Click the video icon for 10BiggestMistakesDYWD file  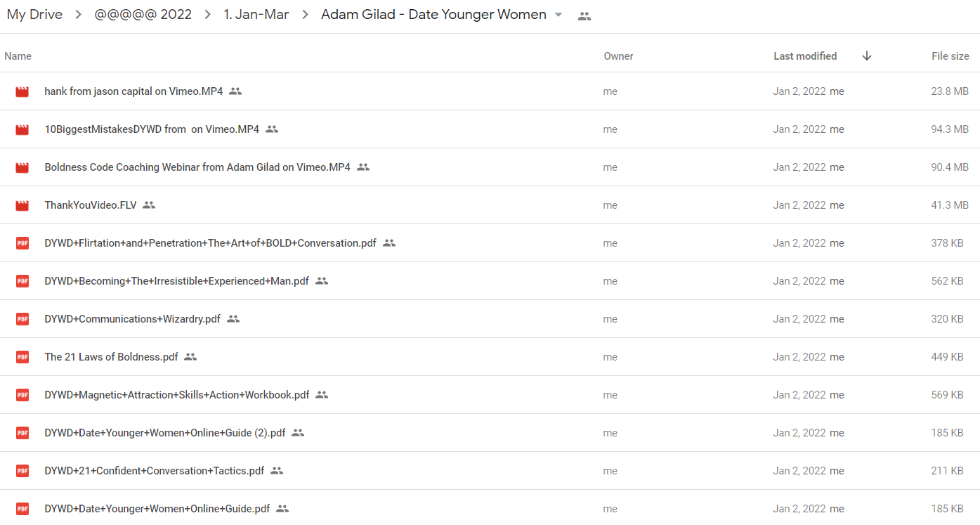click(22, 129)
